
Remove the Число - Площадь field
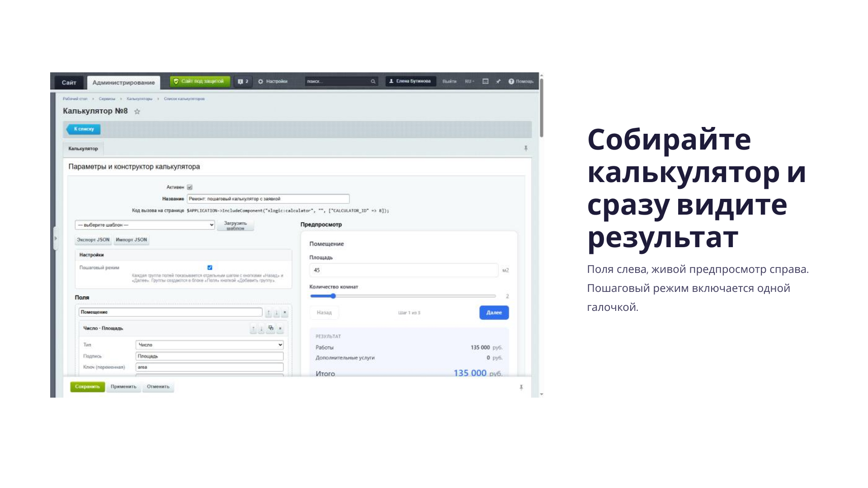280,328
